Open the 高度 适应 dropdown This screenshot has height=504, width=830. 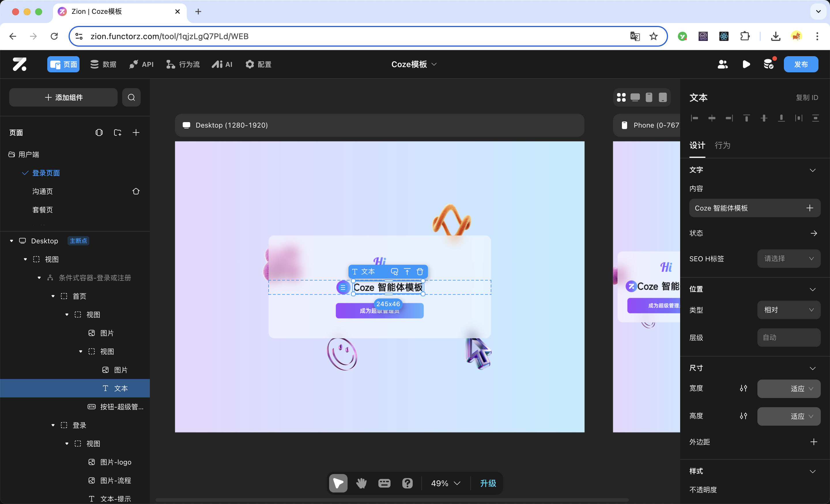click(x=789, y=416)
